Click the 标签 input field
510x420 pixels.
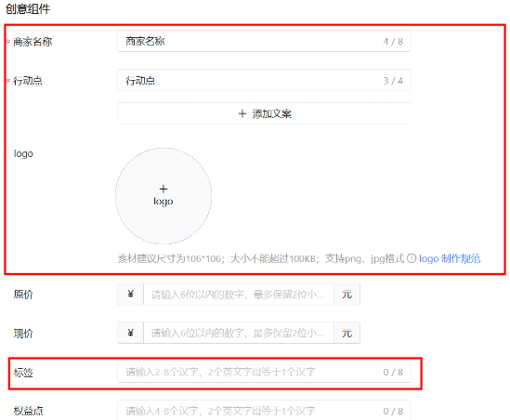coord(264,372)
